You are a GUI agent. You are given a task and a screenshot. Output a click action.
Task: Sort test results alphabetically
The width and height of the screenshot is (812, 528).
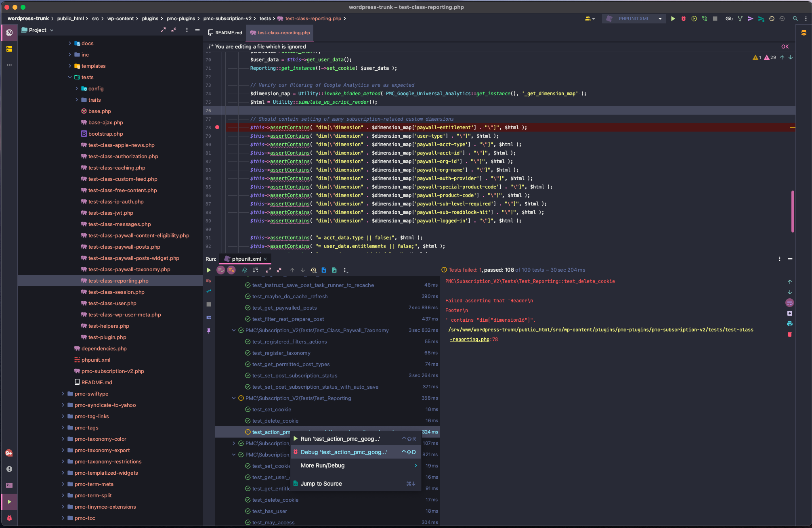pyautogui.click(x=245, y=270)
